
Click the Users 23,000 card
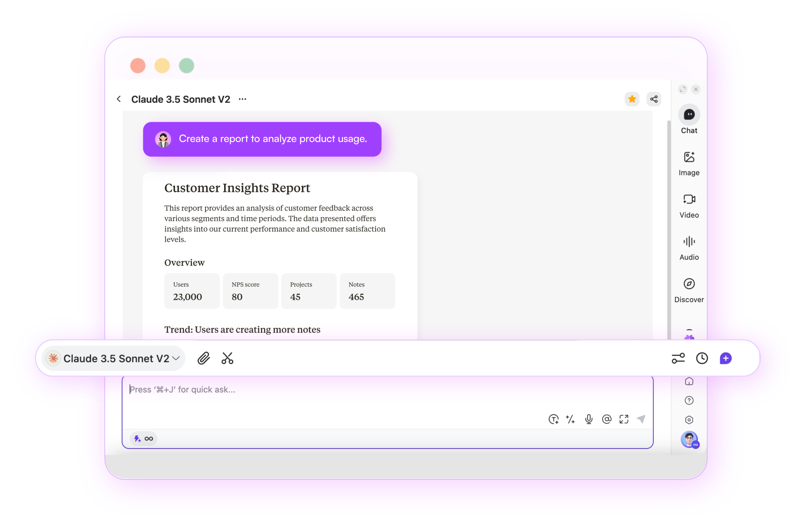192,291
